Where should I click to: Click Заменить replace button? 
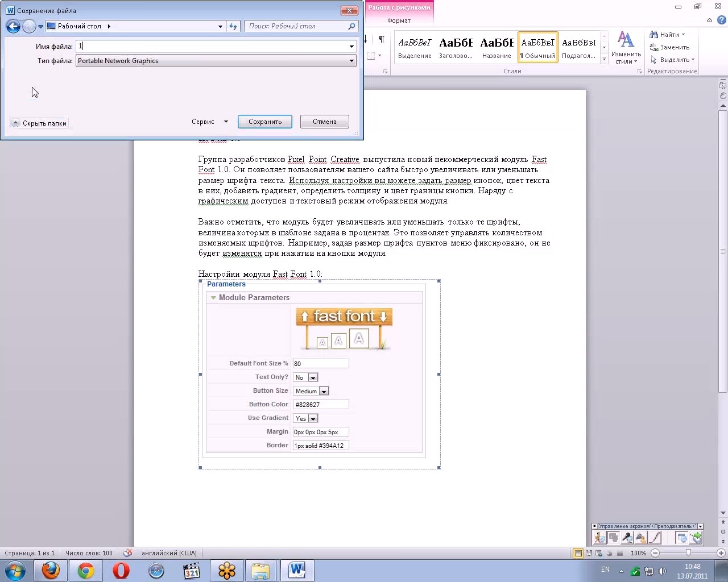(669, 47)
